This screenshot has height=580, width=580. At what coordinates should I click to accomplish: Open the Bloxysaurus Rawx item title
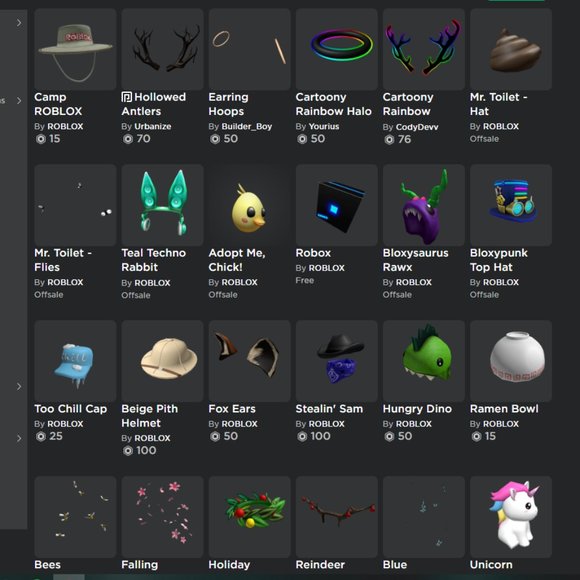point(415,260)
